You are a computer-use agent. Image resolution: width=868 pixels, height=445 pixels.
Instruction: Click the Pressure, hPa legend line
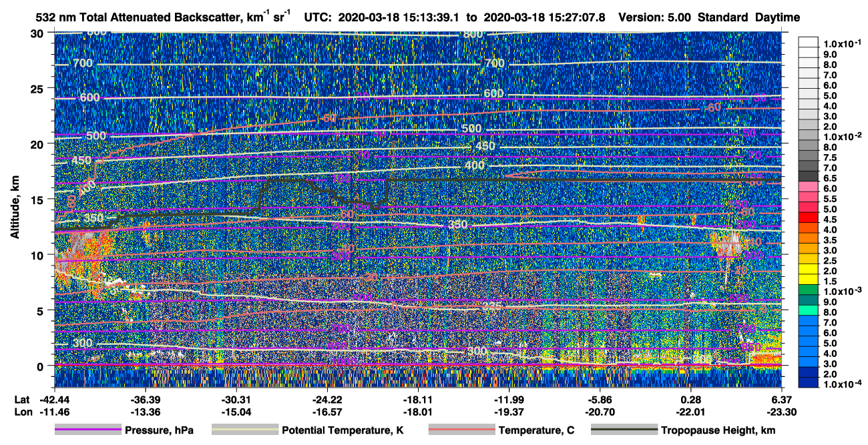coord(88,430)
